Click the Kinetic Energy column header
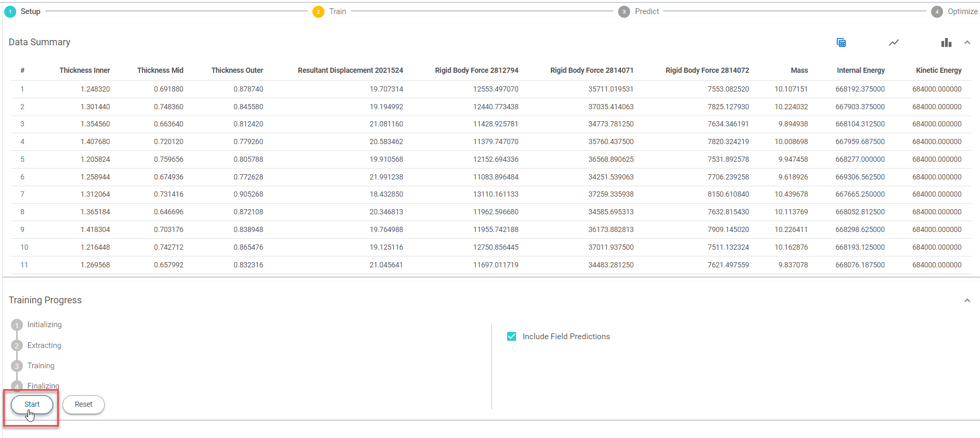This screenshot has width=980, height=438. tap(939, 70)
